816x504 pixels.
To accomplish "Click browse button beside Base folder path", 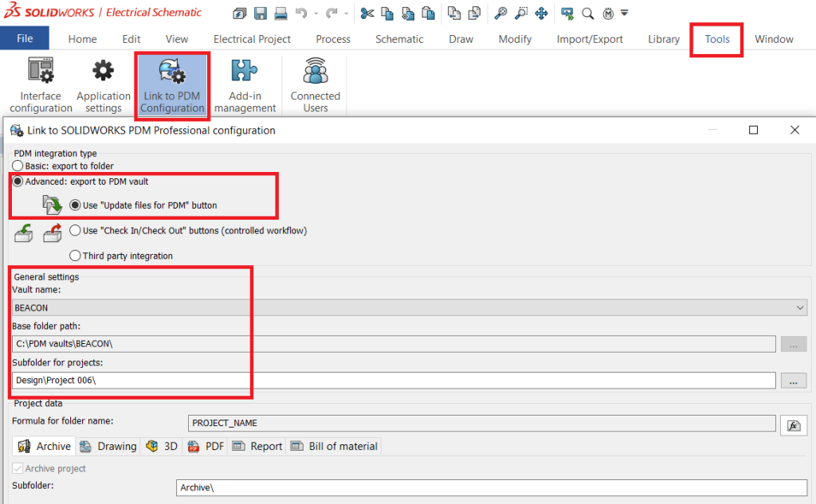I will [794, 345].
